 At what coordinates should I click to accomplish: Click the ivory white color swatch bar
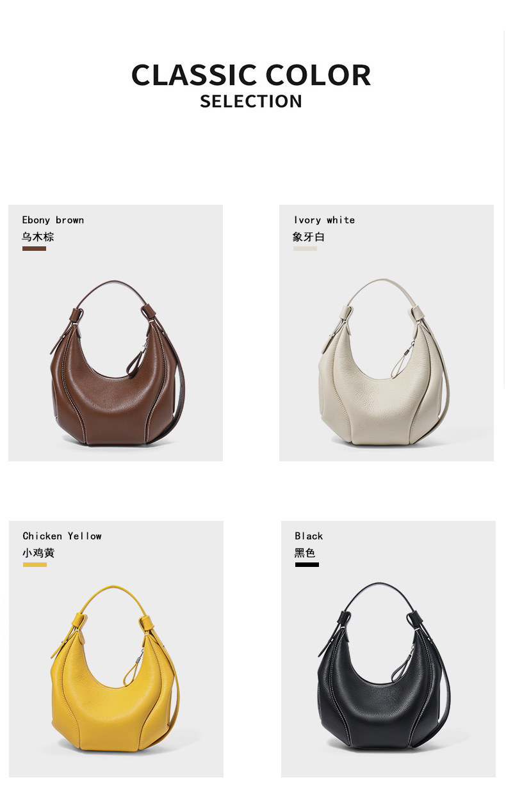[x=305, y=248]
